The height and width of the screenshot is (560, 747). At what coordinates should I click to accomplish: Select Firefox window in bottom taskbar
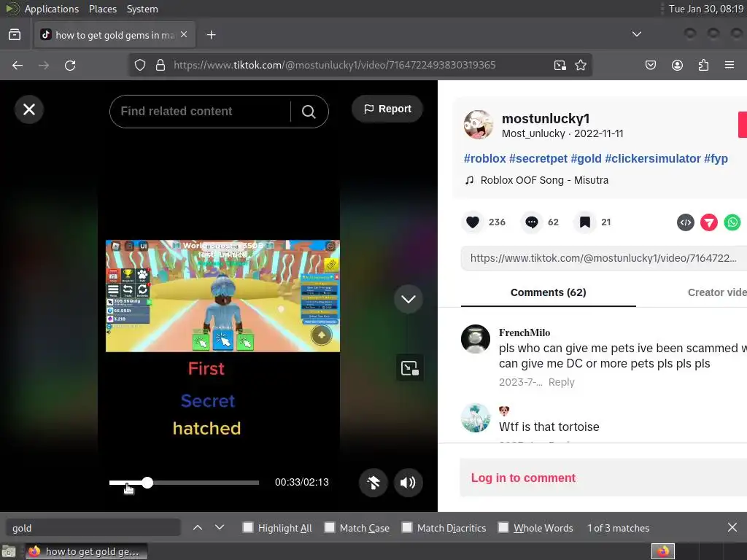(86, 551)
